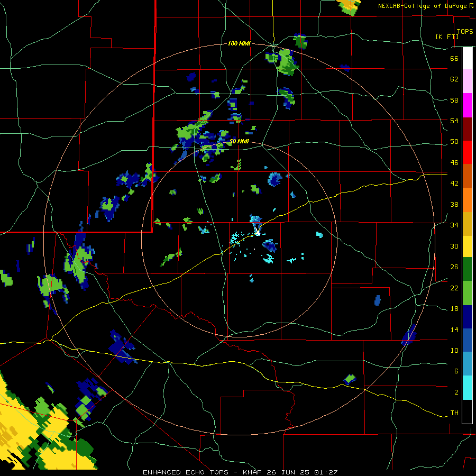Click the medium blue swatch beside 10
The width and height of the screenshot is (476, 476).
pyautogui.click(x=467, y=340)
